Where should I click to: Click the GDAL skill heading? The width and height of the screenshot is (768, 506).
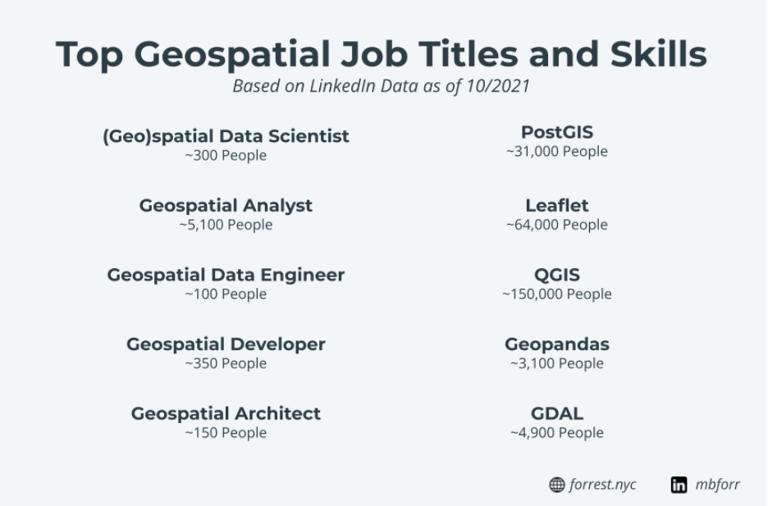[557, 413]
